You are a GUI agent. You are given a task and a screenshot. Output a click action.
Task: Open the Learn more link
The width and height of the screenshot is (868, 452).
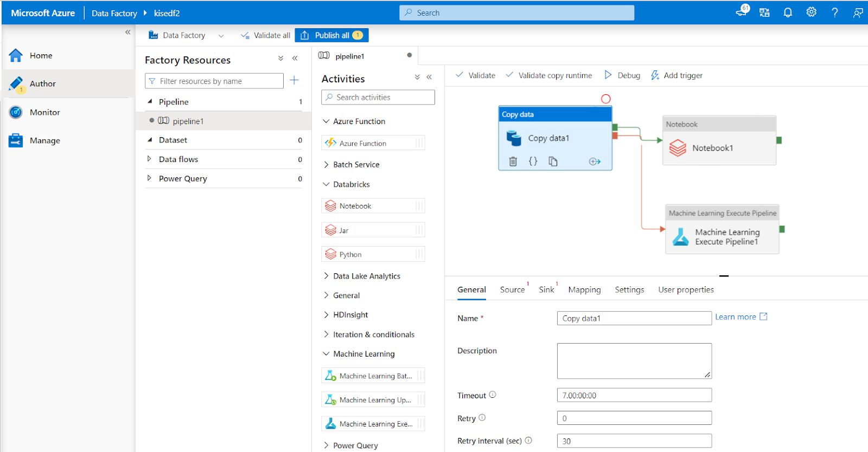(x=741, y=317)
